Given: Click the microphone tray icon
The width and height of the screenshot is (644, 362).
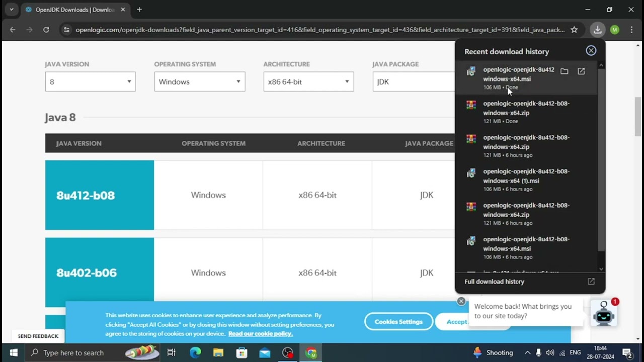Looking at the screenshot, I should tap(538, 352).
